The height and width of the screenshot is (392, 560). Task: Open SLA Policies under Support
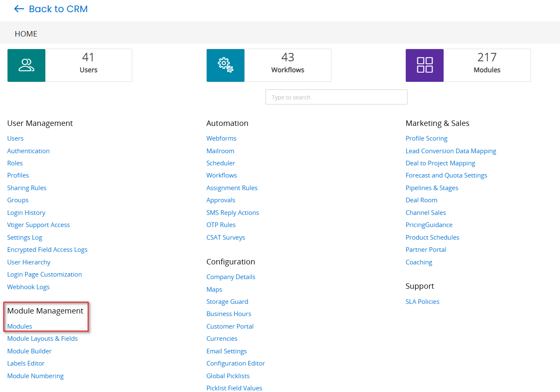[x=422, y=301]
